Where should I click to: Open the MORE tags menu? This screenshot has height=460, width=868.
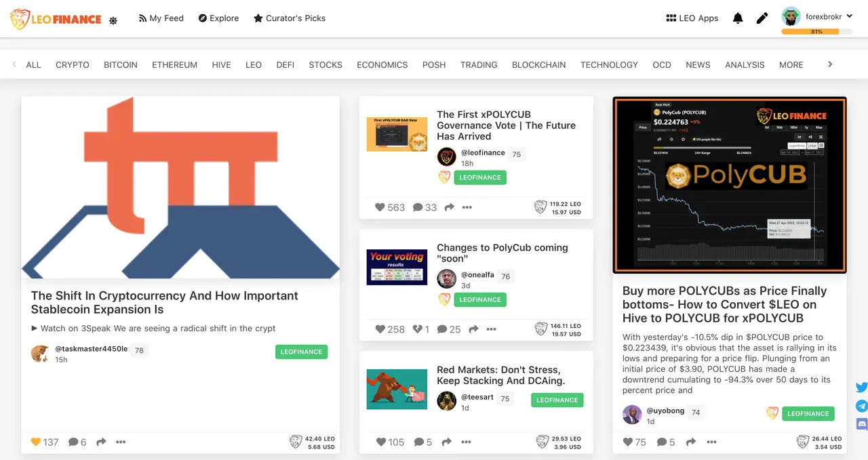(x=791, y=65)
